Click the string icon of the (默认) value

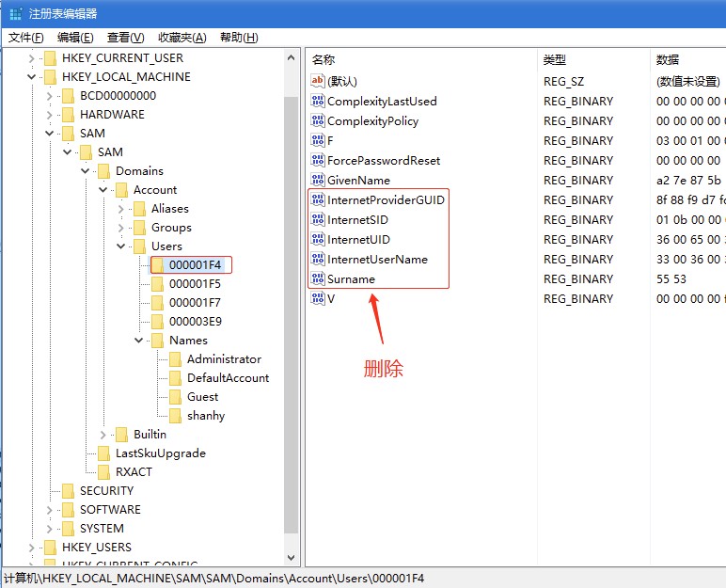pos(318,81)
